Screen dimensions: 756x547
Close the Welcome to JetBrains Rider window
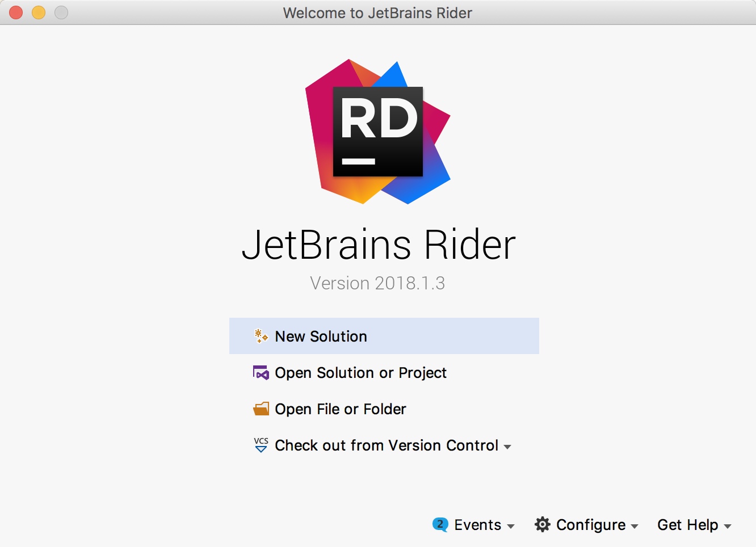[x=16, y=12]
